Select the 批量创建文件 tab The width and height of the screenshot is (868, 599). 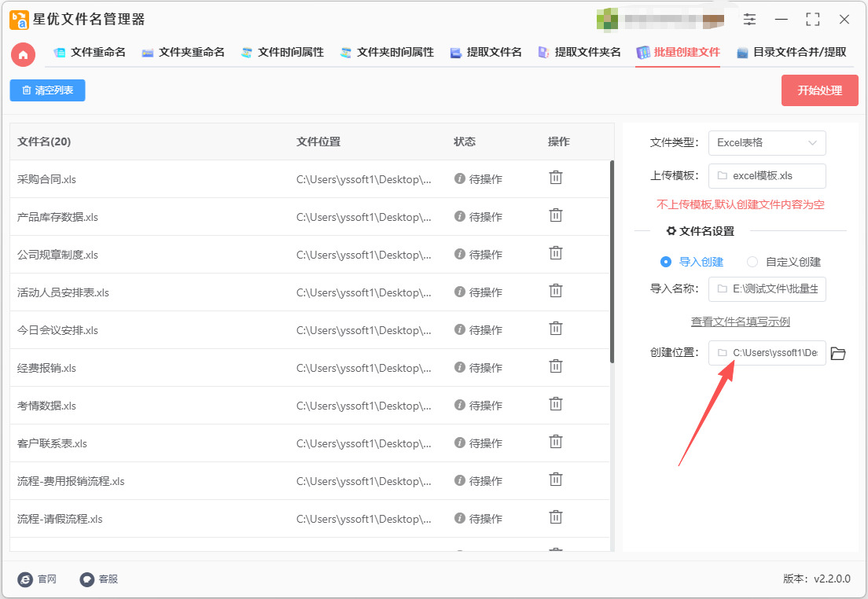point(678,52)
